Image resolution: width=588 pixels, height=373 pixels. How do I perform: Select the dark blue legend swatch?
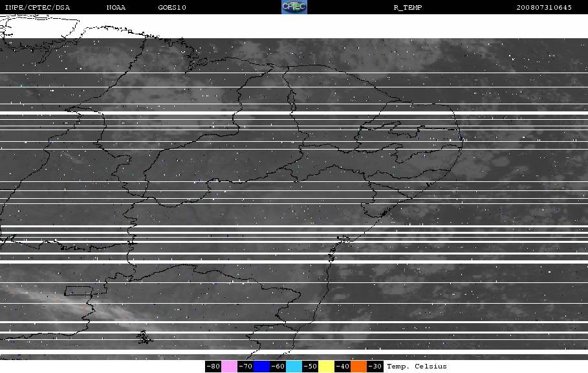[x=261, y=367]
